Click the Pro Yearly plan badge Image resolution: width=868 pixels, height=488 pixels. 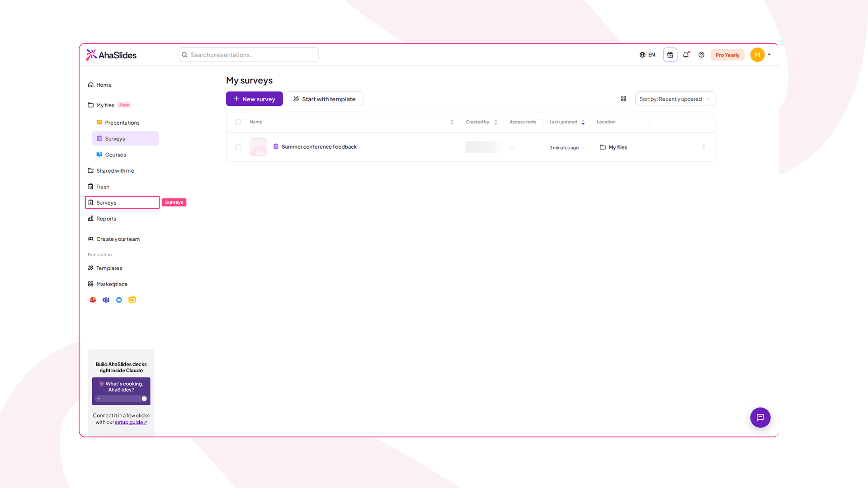tap(727, 55)
